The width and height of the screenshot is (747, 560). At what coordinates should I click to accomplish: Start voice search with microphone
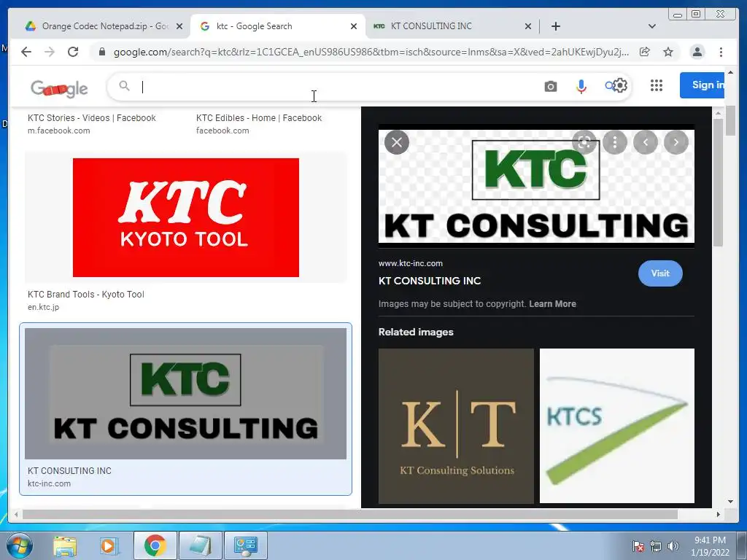pos(581,86)
